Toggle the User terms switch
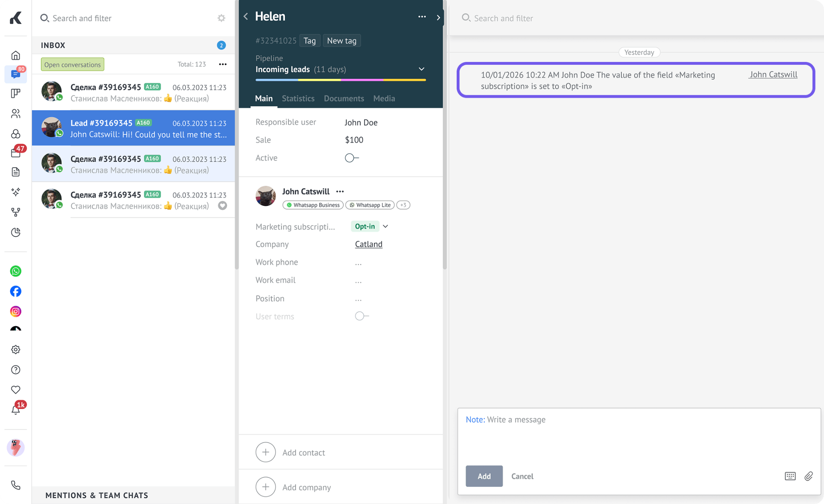Screen dimensions: 824x504 tap(362, 316)
